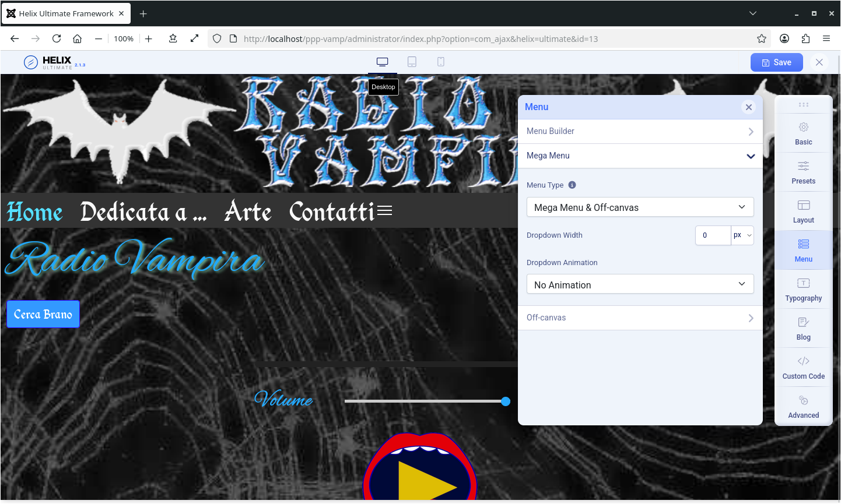Image resolution: width=841 pixels, height=504 pixels.
Task: Expand Off-canvas section
Action: point(640,318)
